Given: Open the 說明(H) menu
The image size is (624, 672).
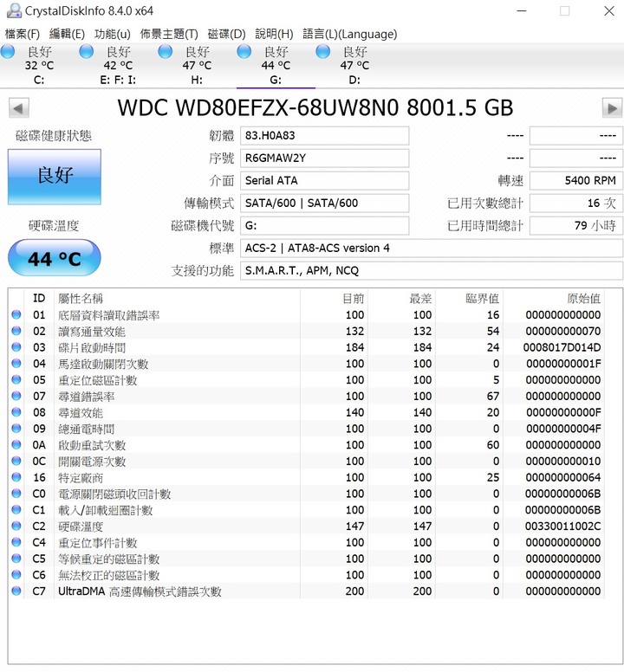Looking at the screenshot, I should pos(274,34).
